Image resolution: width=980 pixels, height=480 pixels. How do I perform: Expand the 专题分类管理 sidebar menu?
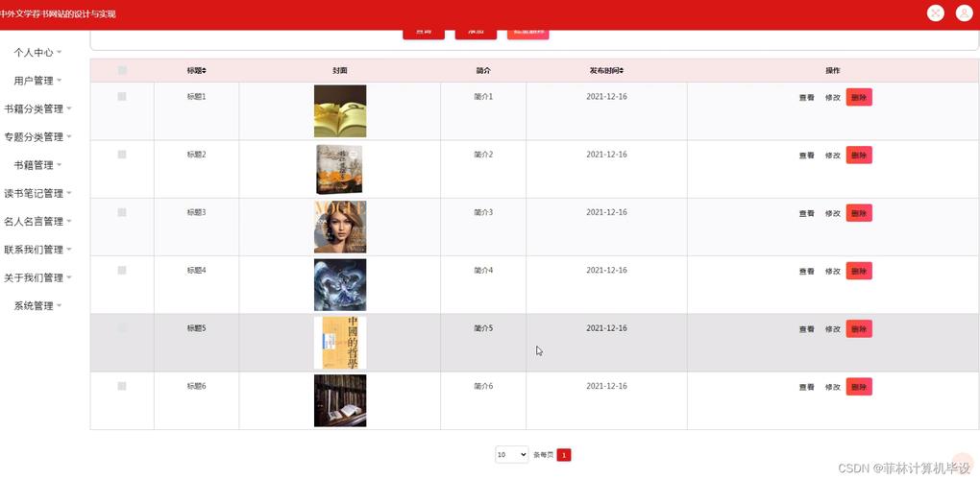[x=37, y=136]
